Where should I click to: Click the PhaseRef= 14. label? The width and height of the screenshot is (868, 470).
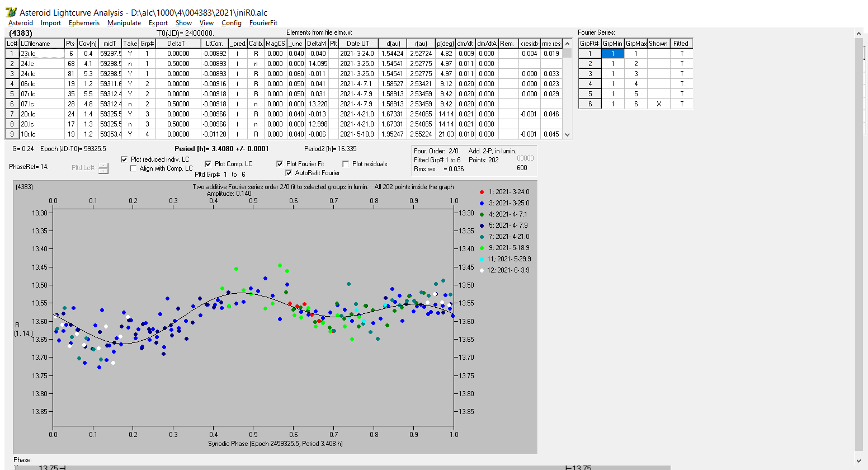pyautogui.click(x=29, y=167)
